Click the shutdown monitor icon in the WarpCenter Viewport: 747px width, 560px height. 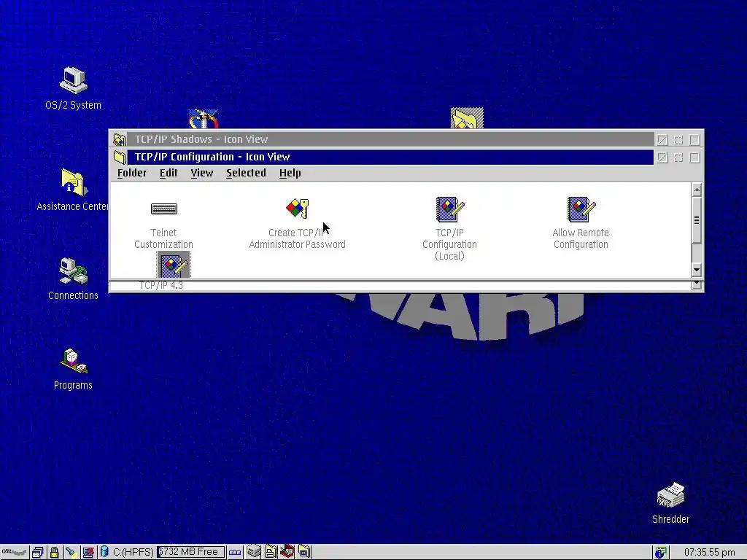pyautogui.click(x=88, y=552)
